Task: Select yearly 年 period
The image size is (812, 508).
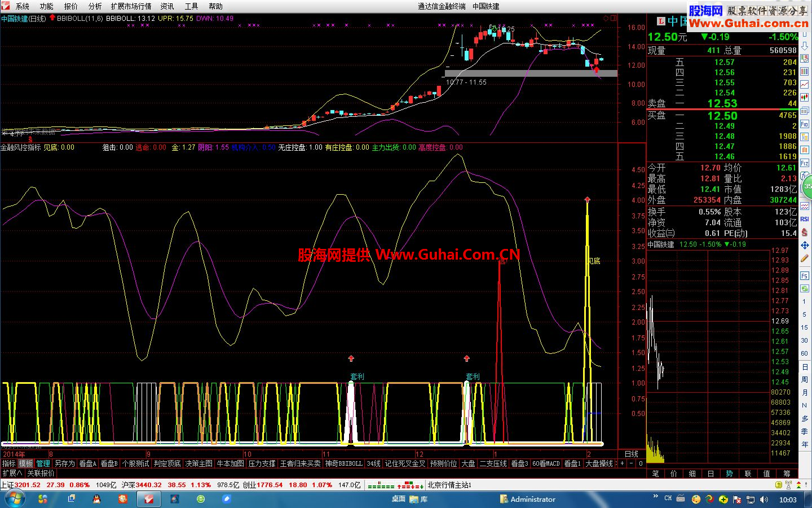Action: click(805, 444)
